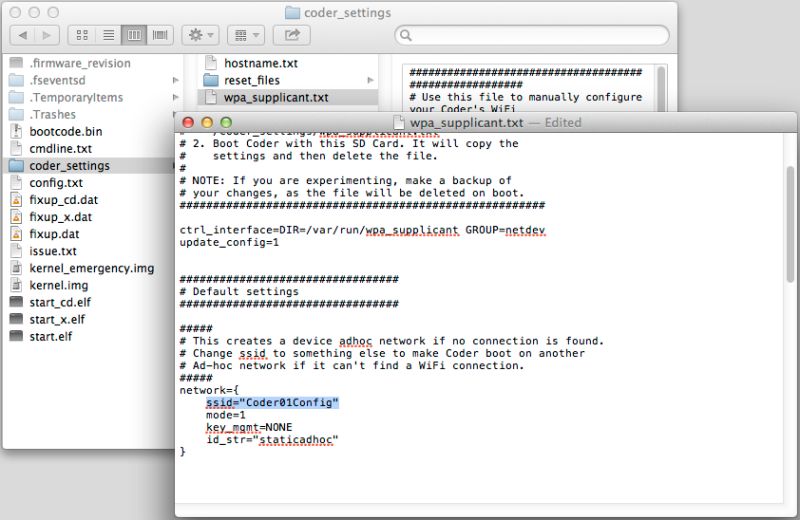The image size is (800, 520).
Task: Click the start.elf file icon
Action: tap(16, 336)
